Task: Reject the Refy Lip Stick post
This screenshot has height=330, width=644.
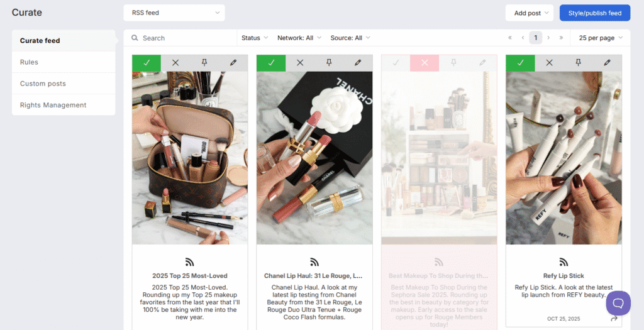Action: 549,63
